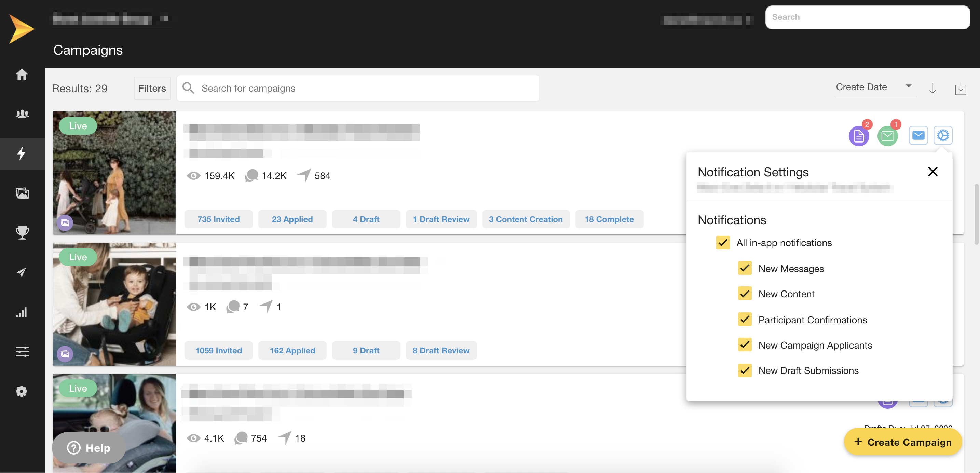The height and width of the screenshot is (473, 980).
Task: Click the Notifications section heading
Action: point(732,220)
